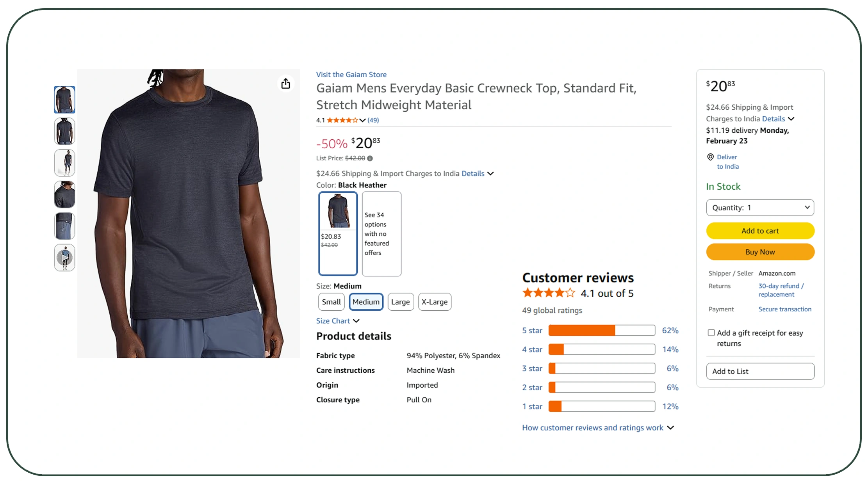Visit the Gaiam Store link
The width and height of the screenshot is (868, 484).
pyautogui.click(x=351, y=75)
